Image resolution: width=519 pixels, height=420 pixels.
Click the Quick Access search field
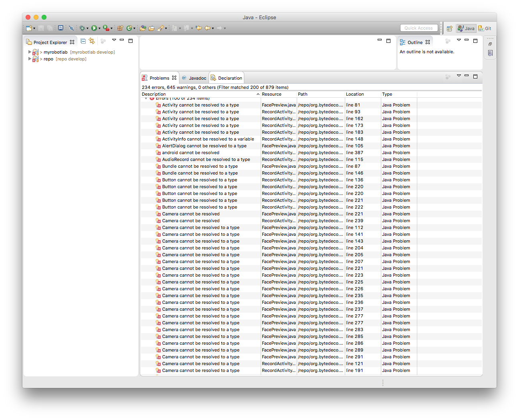coord(419,28)
